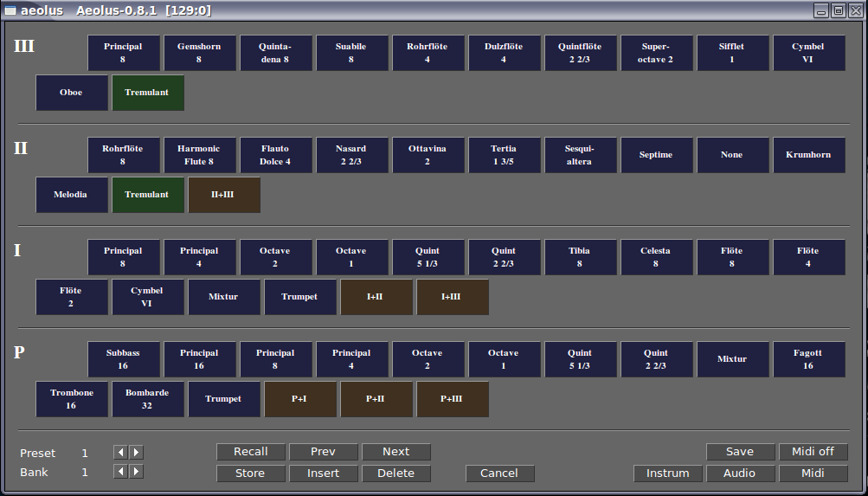Enable the Sesquialtera stop

click(580, 155)
